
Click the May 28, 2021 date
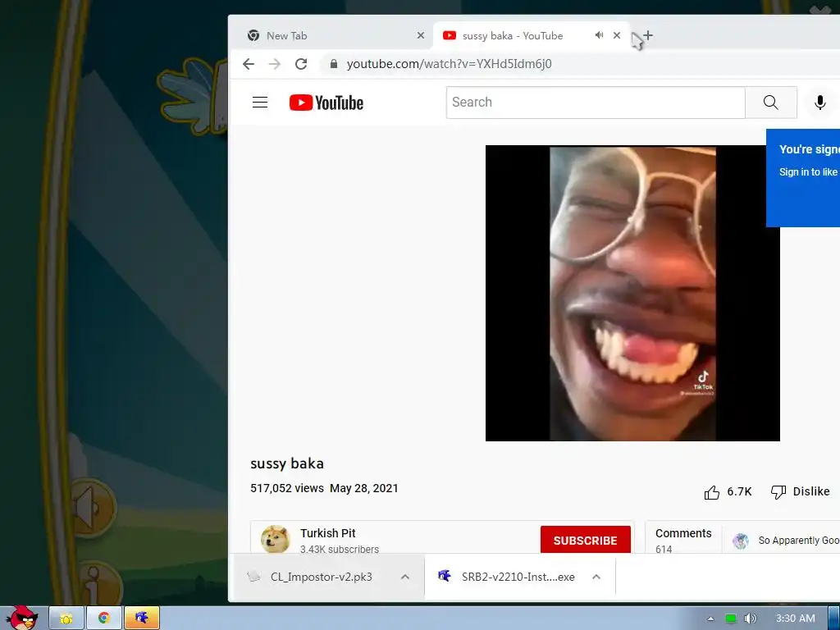[364, 488]
